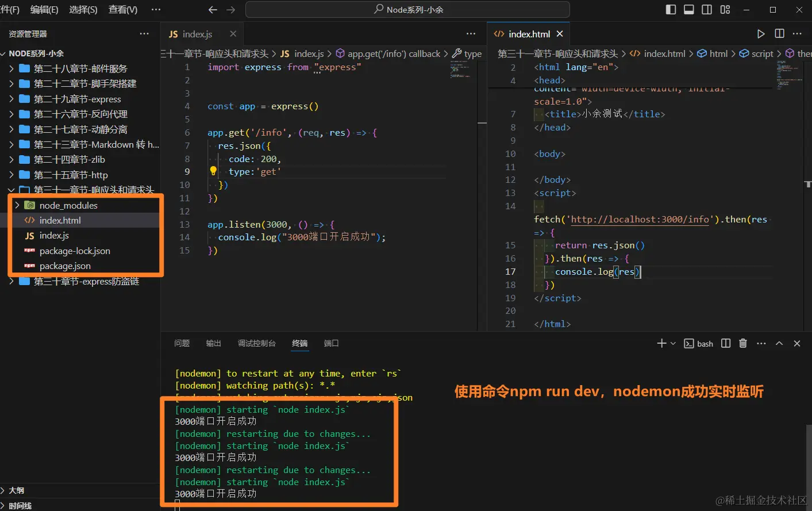Close the index.html editor tab
This screenshot has width=812, height=511.
(560, 34)
